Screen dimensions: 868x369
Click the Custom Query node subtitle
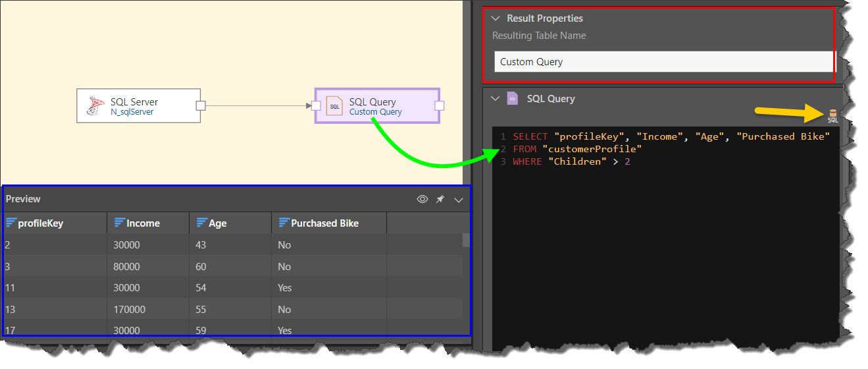[376, 112]
